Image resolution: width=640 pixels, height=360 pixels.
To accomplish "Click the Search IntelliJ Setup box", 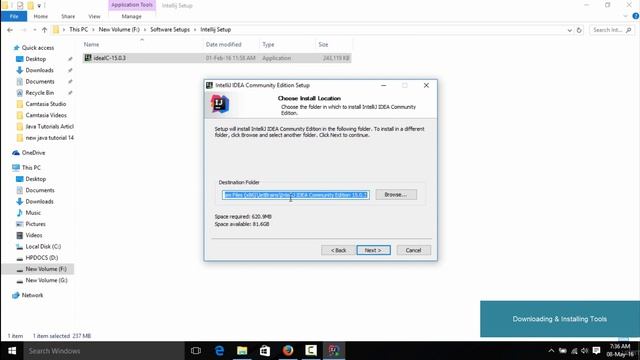I will point(612,30).
